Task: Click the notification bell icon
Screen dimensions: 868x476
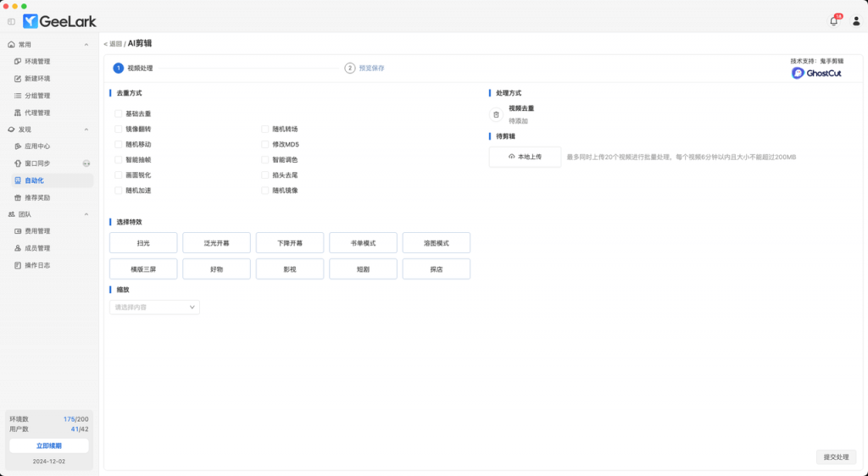Action: [x=833, y=21]
